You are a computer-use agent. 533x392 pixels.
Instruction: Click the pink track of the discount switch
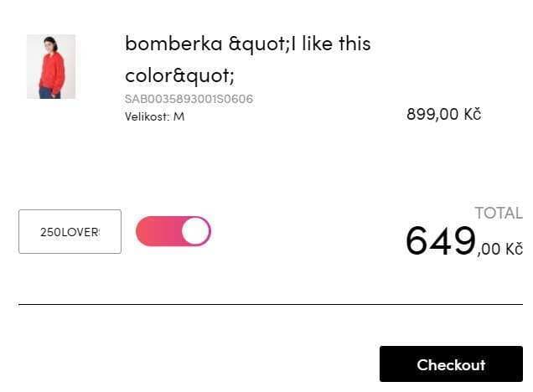tap(158, 231)
